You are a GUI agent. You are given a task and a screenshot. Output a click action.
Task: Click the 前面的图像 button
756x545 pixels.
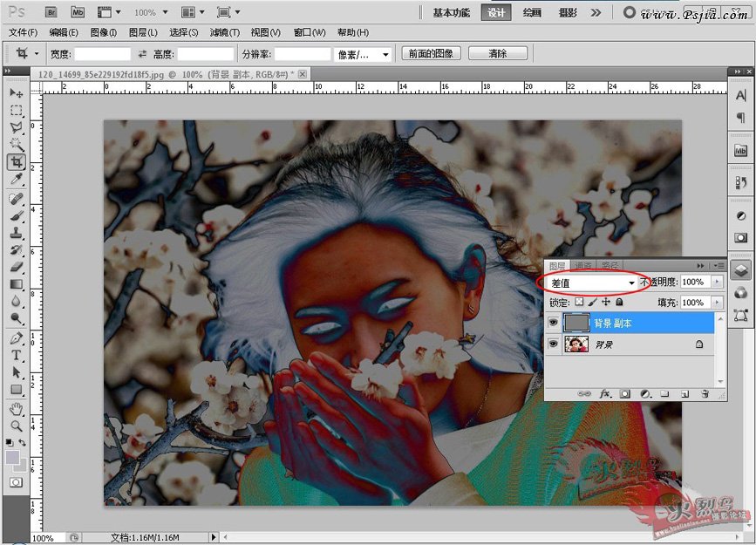click(432, 54)
